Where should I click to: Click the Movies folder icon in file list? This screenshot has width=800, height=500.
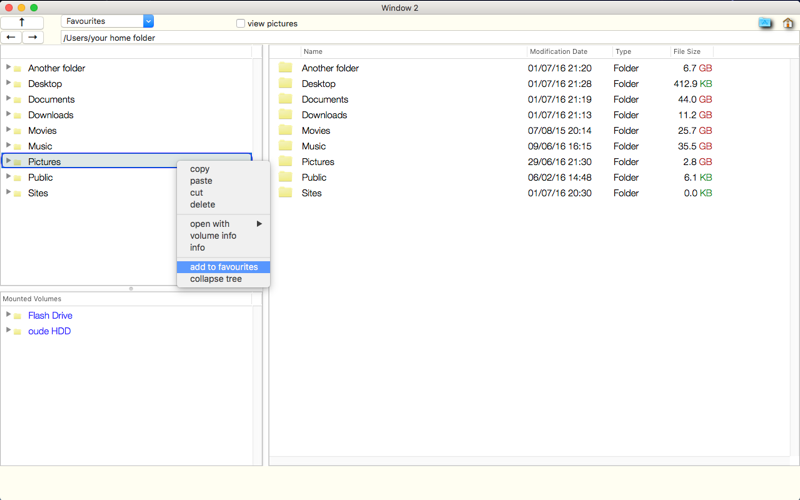point(285,131)
